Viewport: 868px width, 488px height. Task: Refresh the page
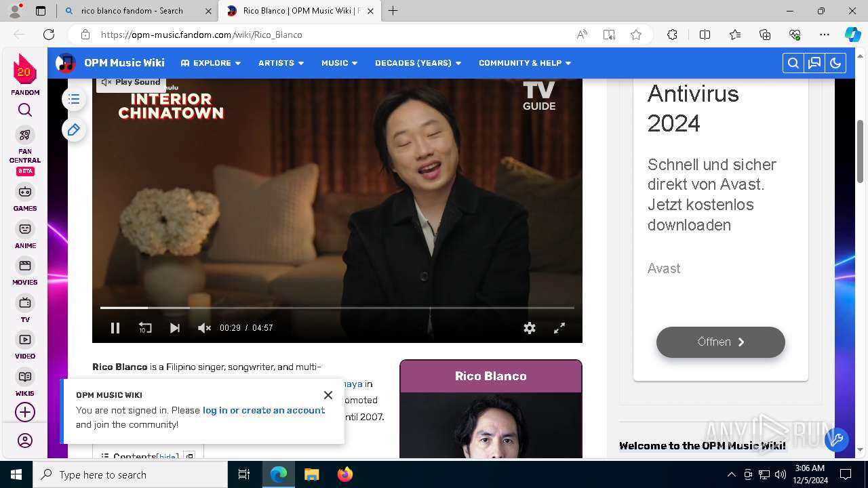pyautogui.click(x=49, y=35)
